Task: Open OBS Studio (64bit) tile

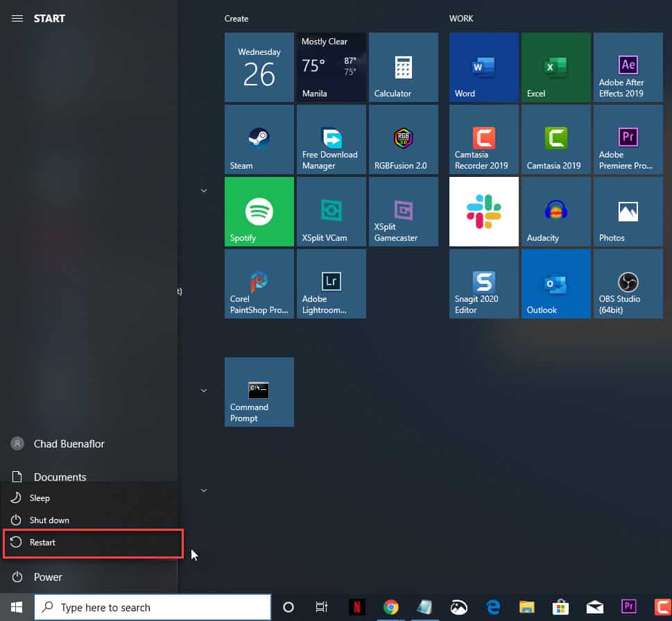Action: [628, 284]
